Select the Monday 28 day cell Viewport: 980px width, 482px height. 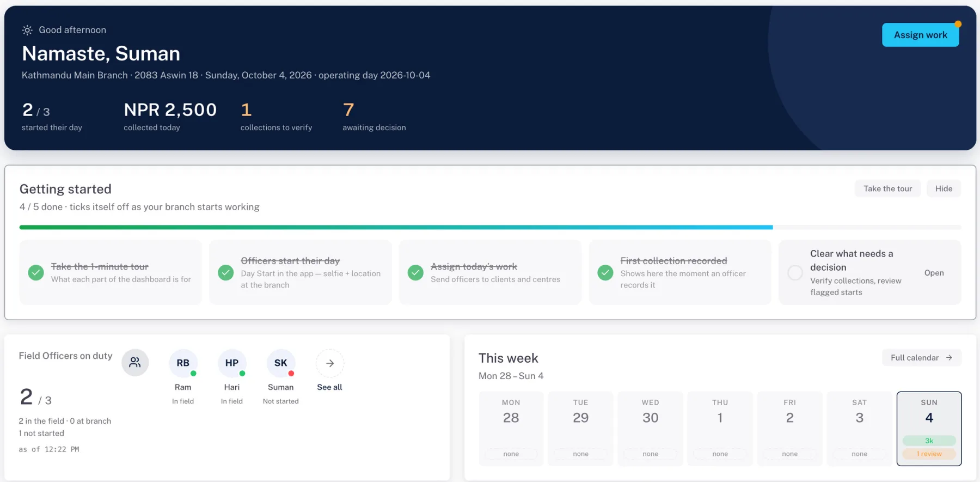[511, 429]
